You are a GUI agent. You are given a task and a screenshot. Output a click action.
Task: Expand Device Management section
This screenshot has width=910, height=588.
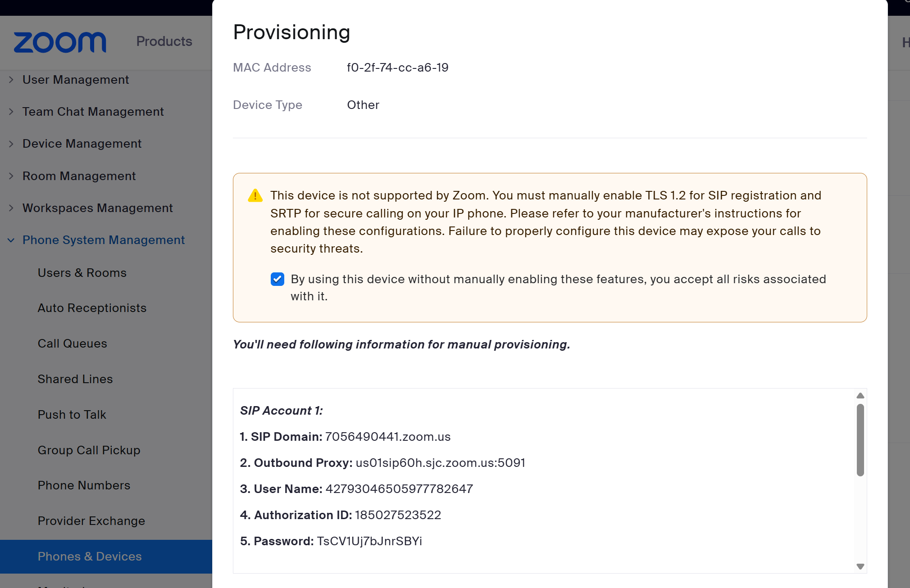82,144
